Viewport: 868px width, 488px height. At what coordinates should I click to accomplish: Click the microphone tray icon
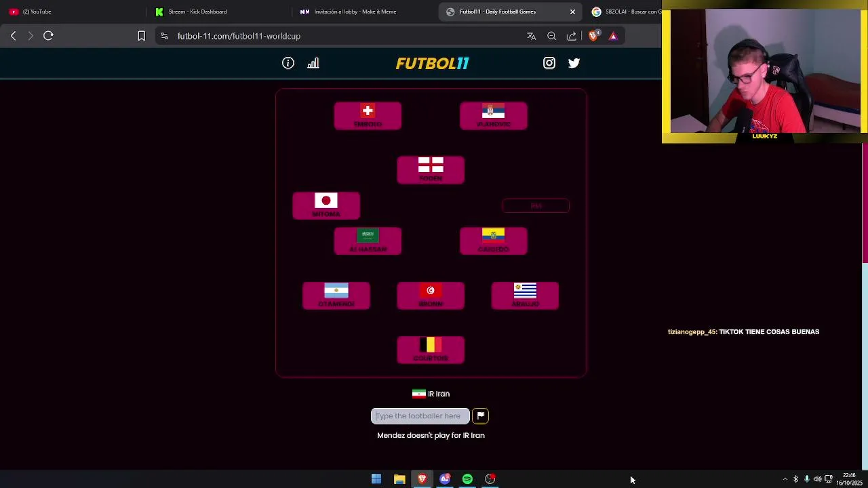806,479
